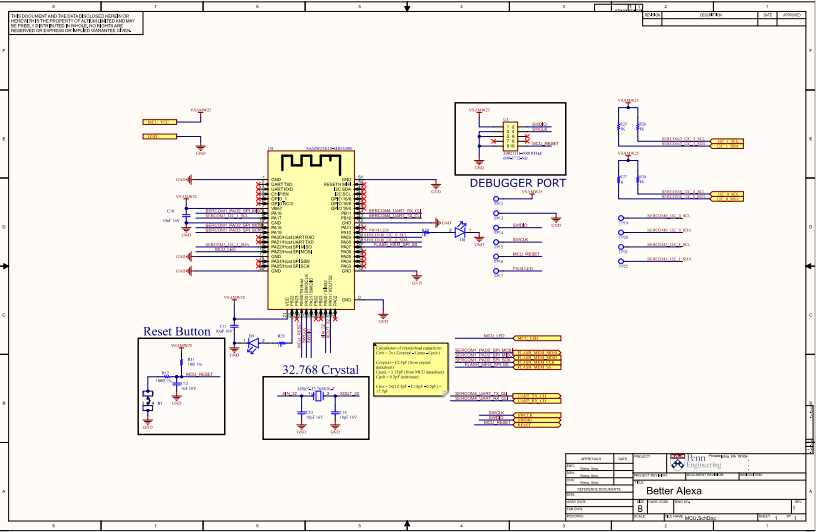816x532 pixels.
Task: Click the MCU_LED port on right side
Action: click(537, 338)
